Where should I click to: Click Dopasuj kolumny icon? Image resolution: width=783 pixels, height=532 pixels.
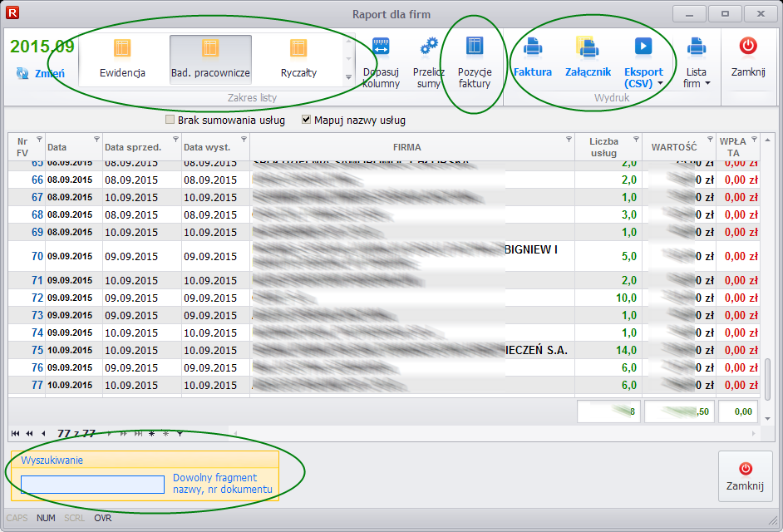(x=381, y=47)
